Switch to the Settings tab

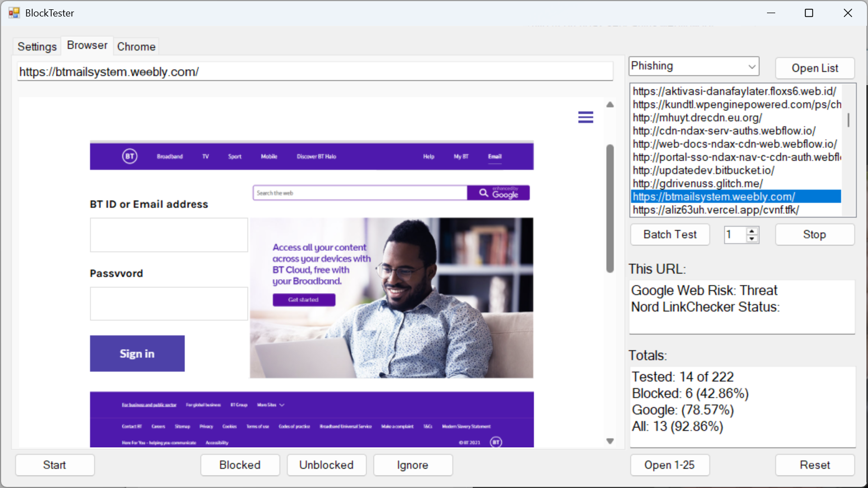37,47
